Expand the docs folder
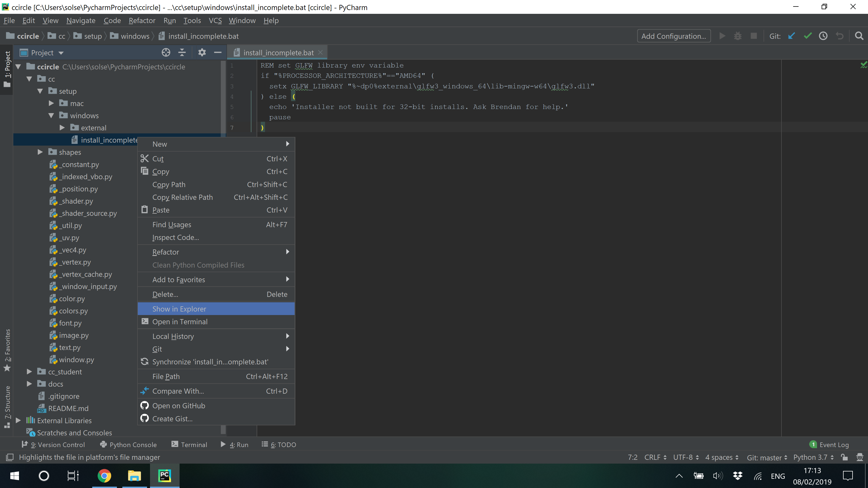Image resolution: width=868 pixels, height=488 pixels. (x=29, y=384)
